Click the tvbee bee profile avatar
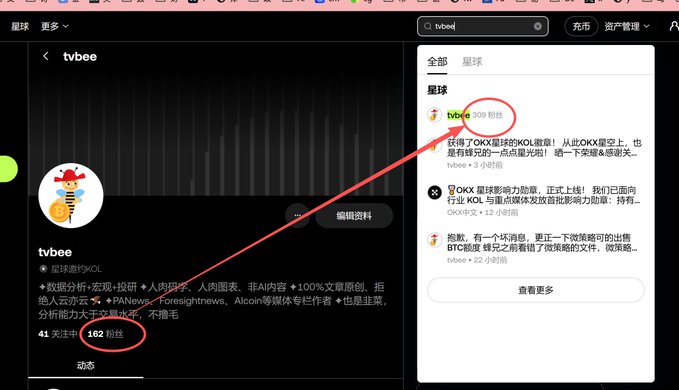This screenshot has width=679, height=390. 71,195
